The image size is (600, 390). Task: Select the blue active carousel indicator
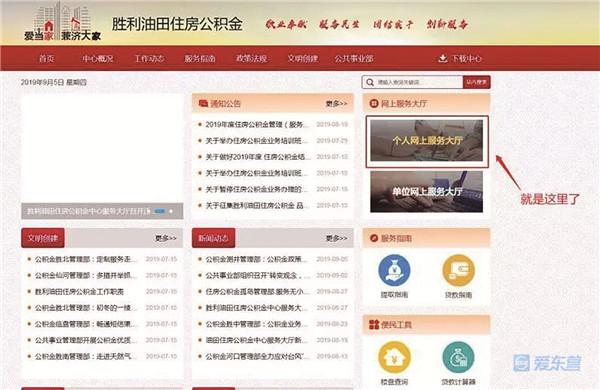pyautogui.click(x=160, y=211)
